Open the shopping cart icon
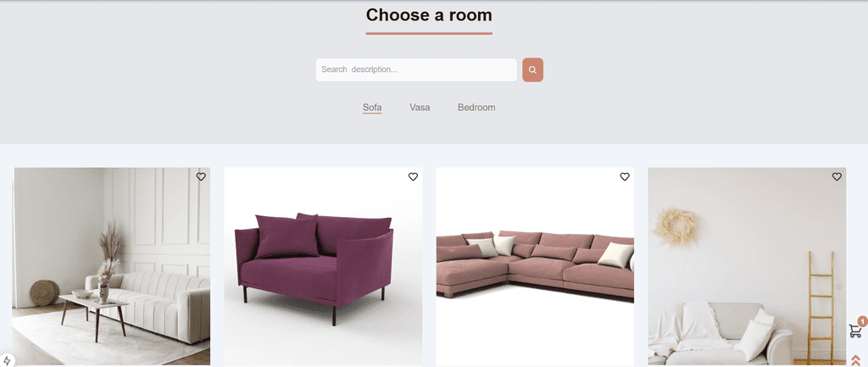Image resolution: width=868 pixels, height=367 pixels. pyautogui.click(x=854, y=331)
